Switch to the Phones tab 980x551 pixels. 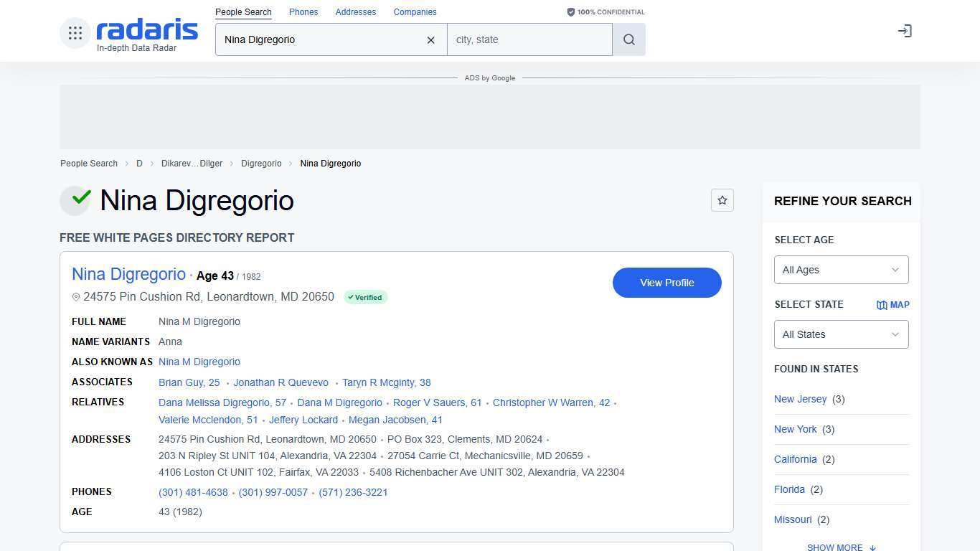(x=303, y=11)
